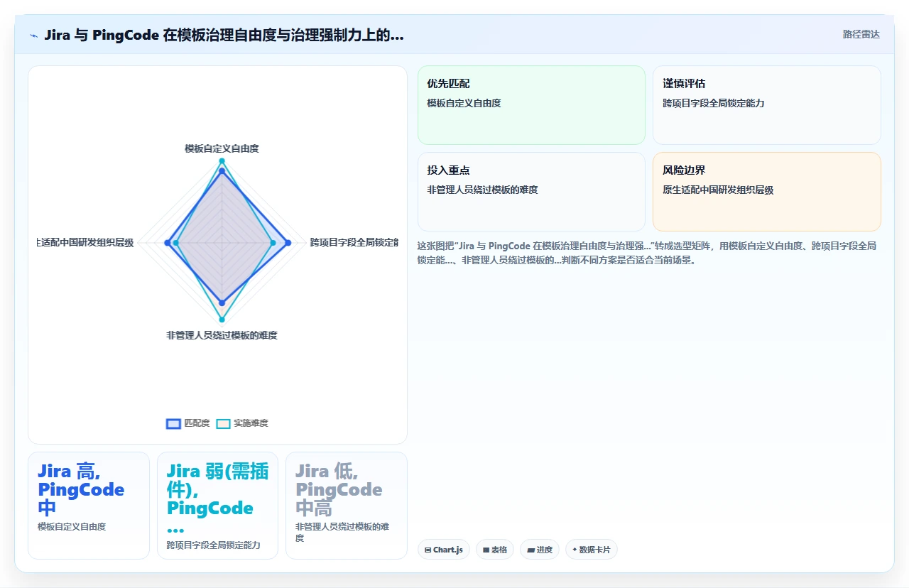Click 模板自定义自由度 text in 优先匹配 card
The width and height of the screenshot is (909, 588).
click(x=464, y=103)
